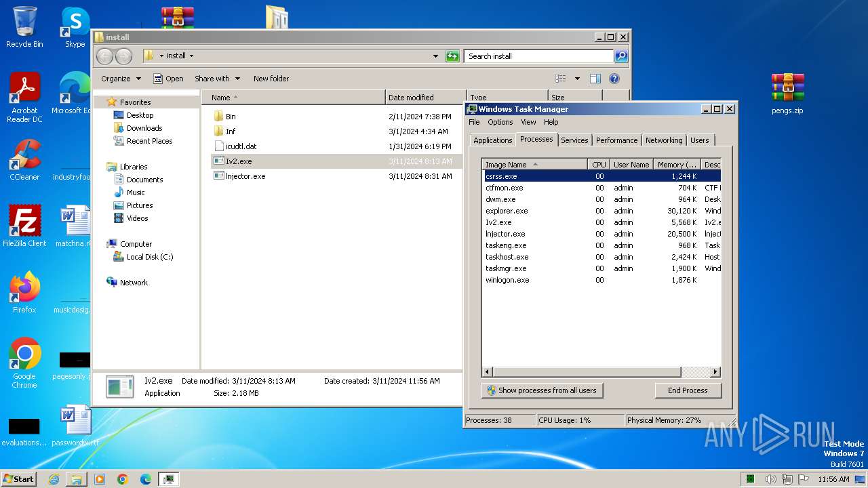This screenshot has width=868, height=488.
Task: Select the Bin folder in file list
Action: pyautogui.click(x=231, y=117)
